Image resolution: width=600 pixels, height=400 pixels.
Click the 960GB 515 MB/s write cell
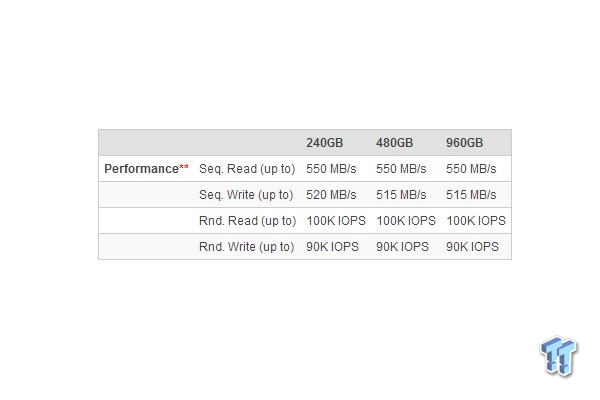click(471, 195)
